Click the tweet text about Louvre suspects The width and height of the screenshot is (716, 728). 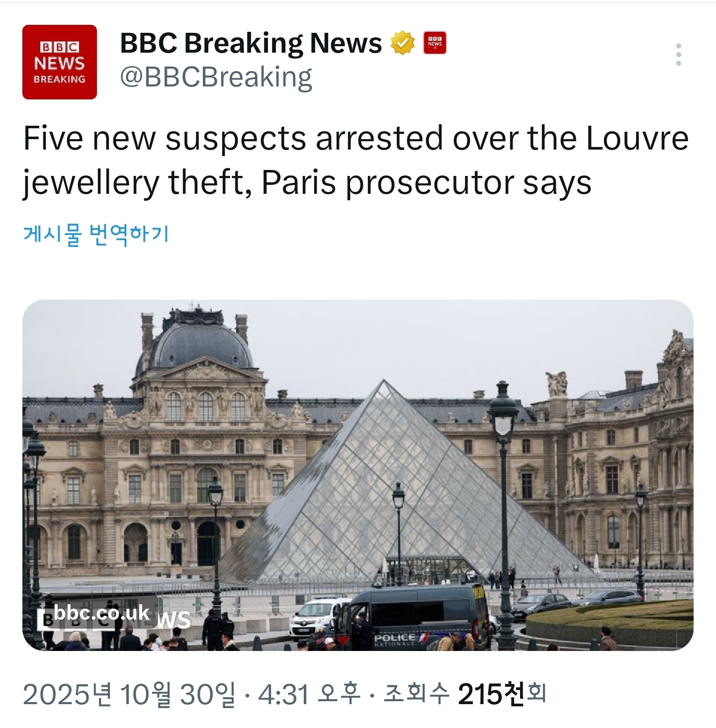point(356,161)
